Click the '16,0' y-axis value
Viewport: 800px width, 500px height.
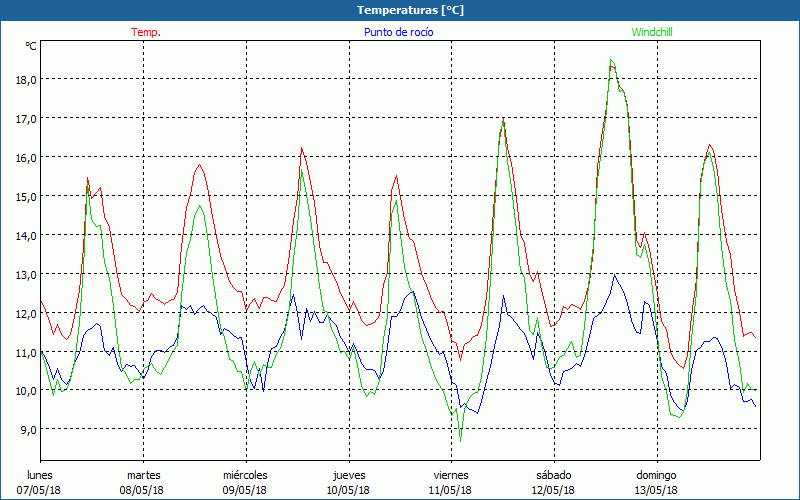tap(27, 158)
